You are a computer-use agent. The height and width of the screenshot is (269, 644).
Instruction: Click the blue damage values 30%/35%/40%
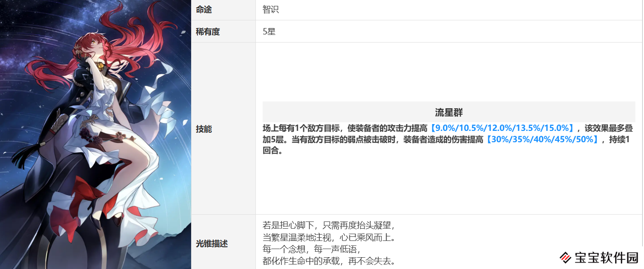(x=542, y=139)
